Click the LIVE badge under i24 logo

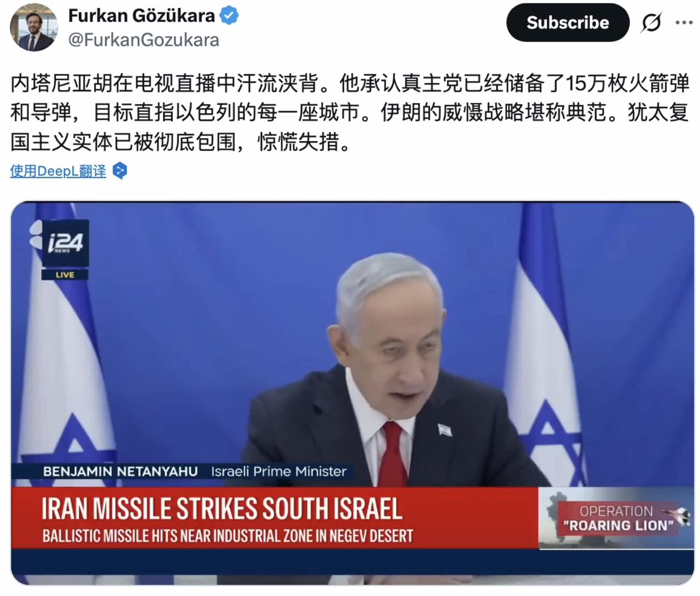tap(65, 274)
